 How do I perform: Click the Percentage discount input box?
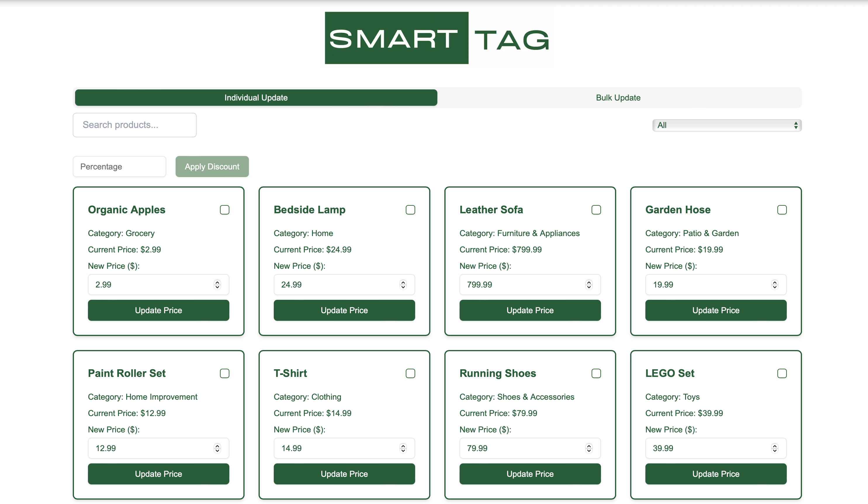(x=119, y=167)
